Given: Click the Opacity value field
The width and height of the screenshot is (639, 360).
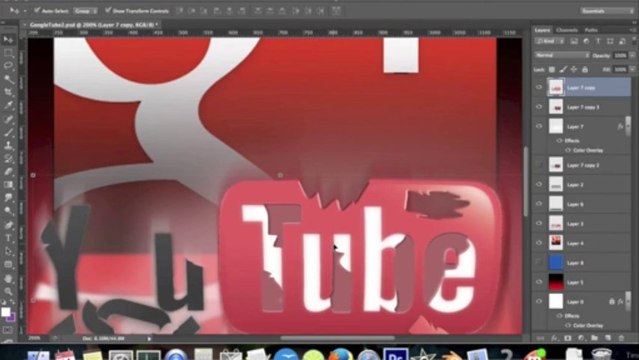Looking at the screenshot, I should (x=620, y=55).
